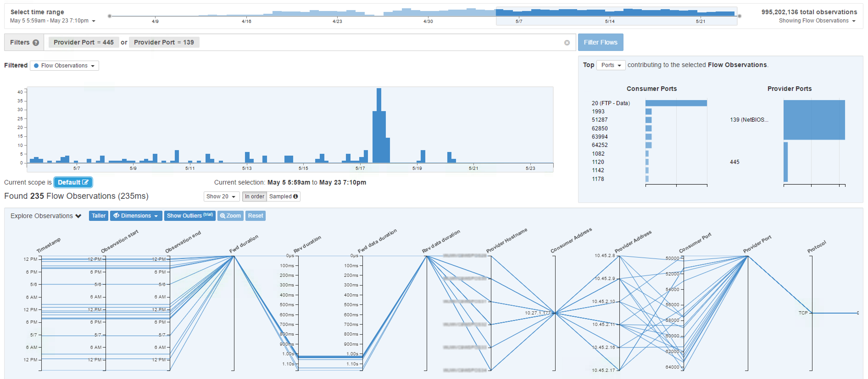Viewport: 868px width, 379px height.
Task: Click Provider Port = 445 filter chip
Action: tap(83, 42)
